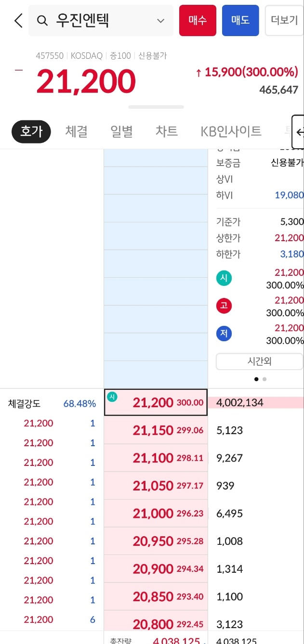Select the first info page dot
This screenshot has width=304, height=644.
tap(256, 379)
